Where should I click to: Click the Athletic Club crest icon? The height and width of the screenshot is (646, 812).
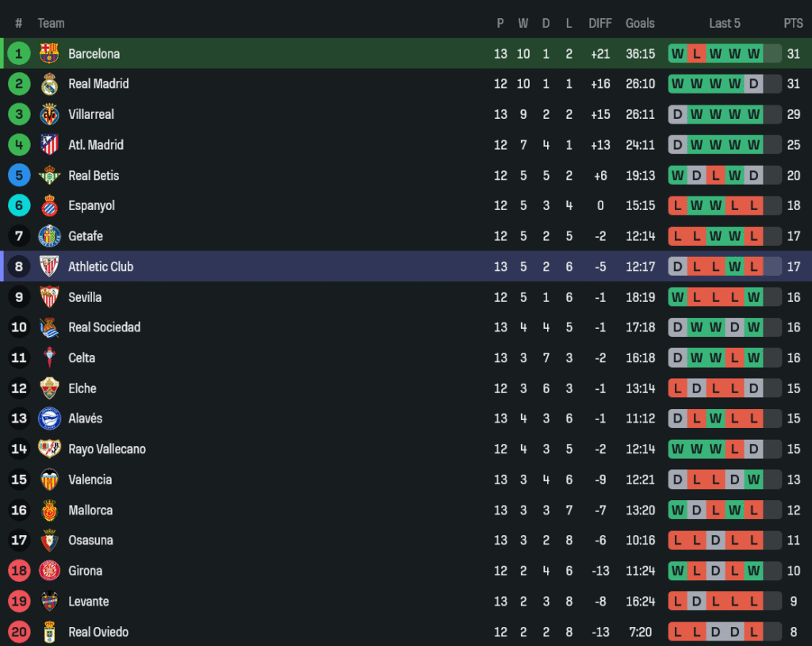coord(49,266)
